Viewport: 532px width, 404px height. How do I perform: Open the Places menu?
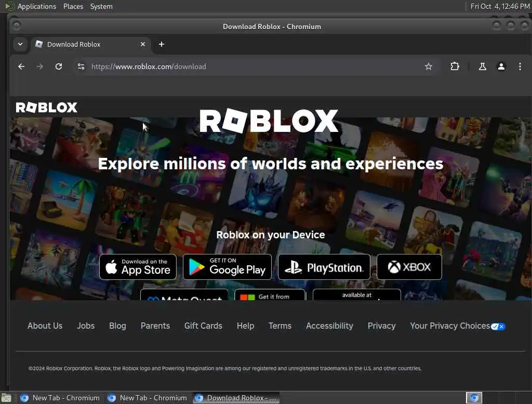click(x=73, y=6)
